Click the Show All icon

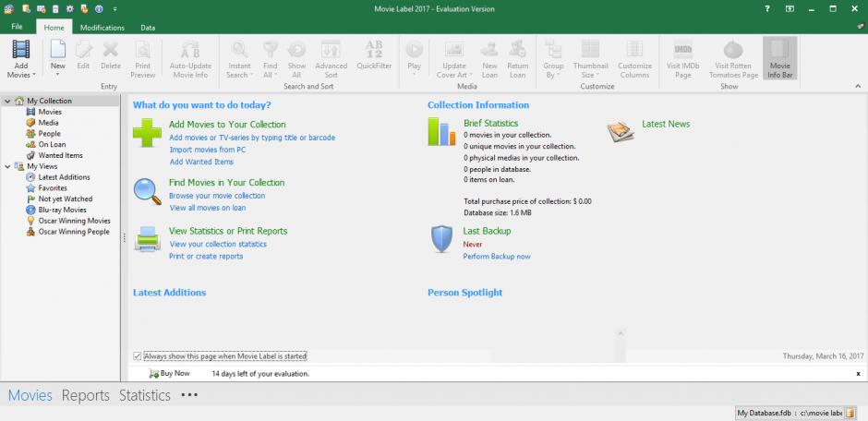click(296, 49)
